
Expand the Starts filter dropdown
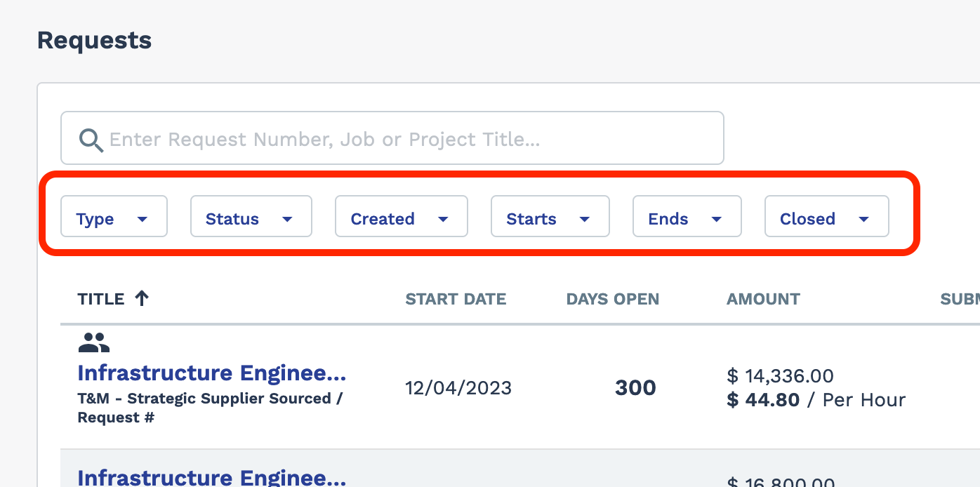point(550,219)
